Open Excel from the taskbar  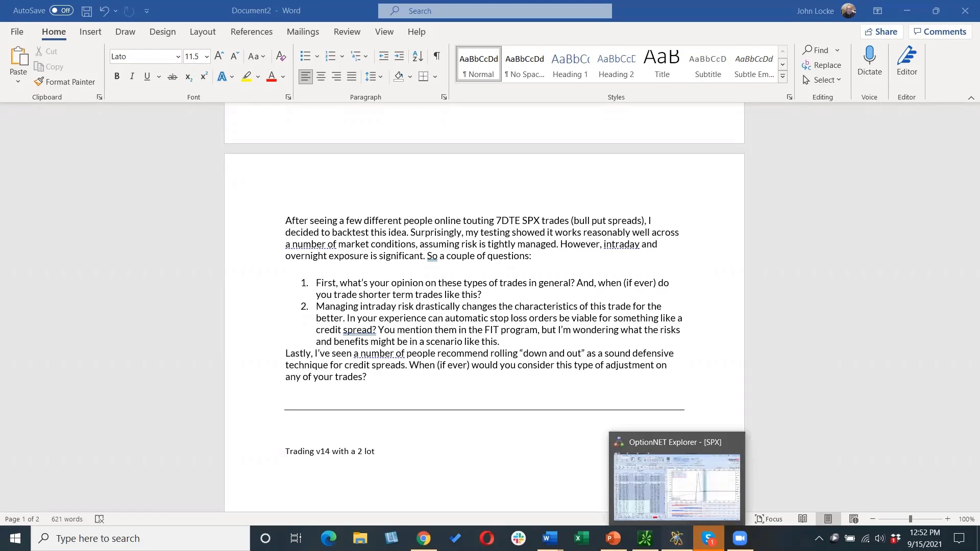[581, 538]
